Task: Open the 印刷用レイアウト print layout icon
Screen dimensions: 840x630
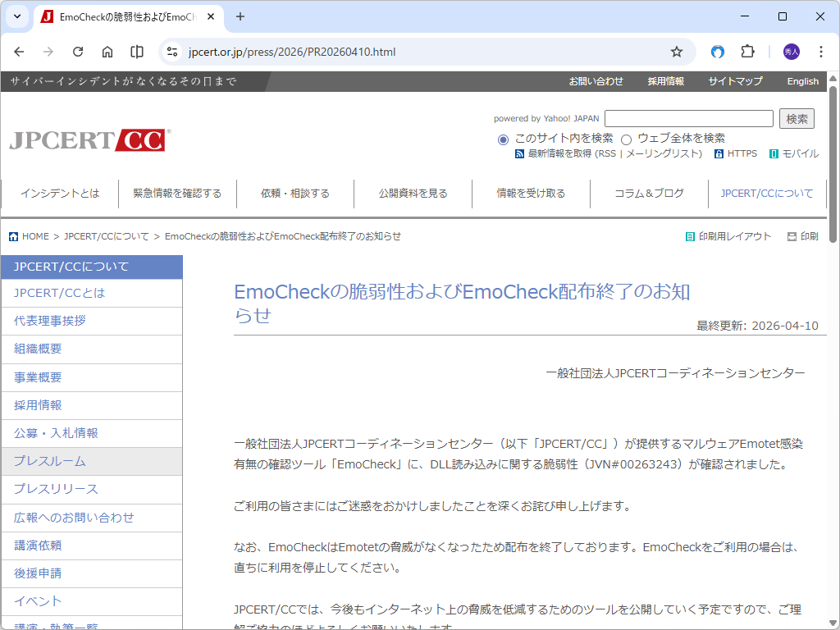Action: tap(690, 236)
